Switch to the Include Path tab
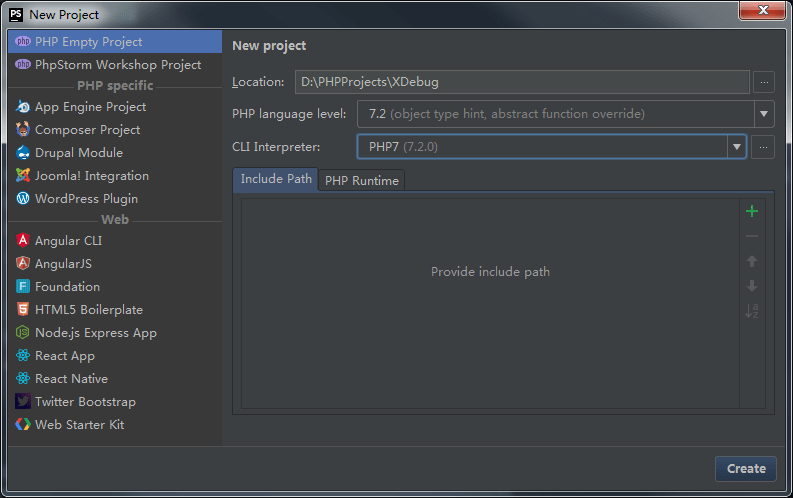 [276, 179]
